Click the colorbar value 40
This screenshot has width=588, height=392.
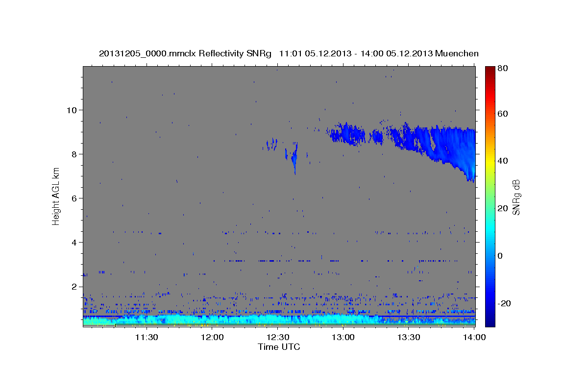coord(503,161)
